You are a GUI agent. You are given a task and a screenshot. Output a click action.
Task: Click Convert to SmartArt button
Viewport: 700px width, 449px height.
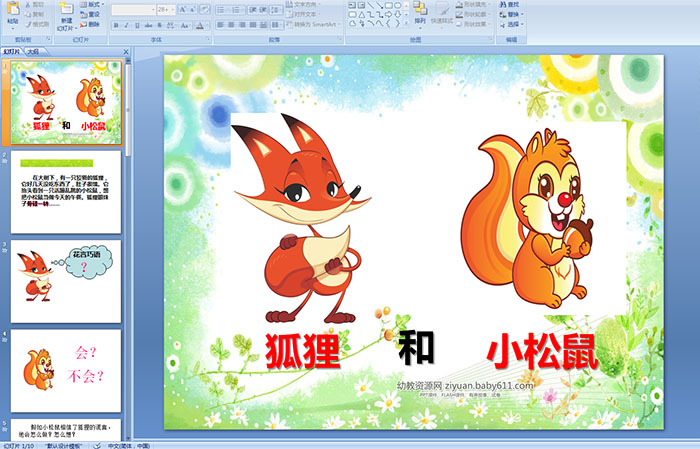[313, 24]
